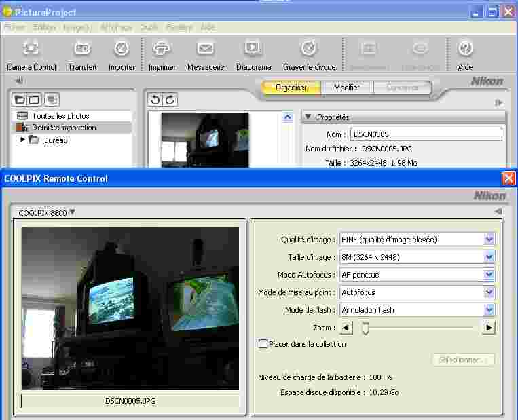Open the COOLPIX 8800 camera selector
Image resolution: width=518 pixels, height=420 pixels.
click(x=47, y=212)
